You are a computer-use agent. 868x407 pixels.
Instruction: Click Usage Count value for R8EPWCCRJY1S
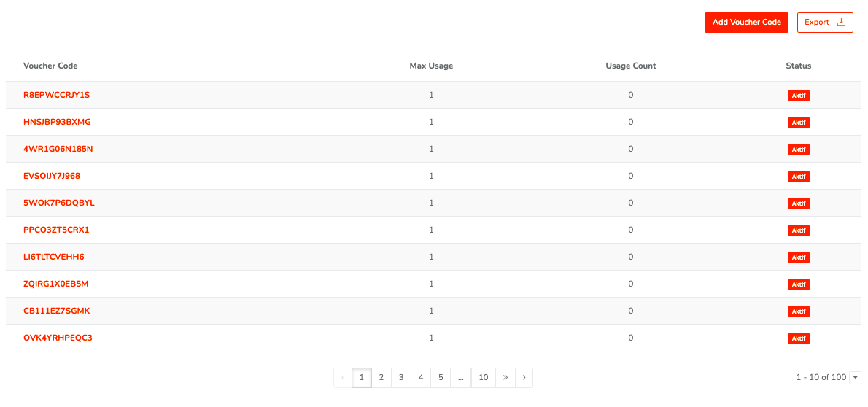pyautogui.click(x=630, y=95)
